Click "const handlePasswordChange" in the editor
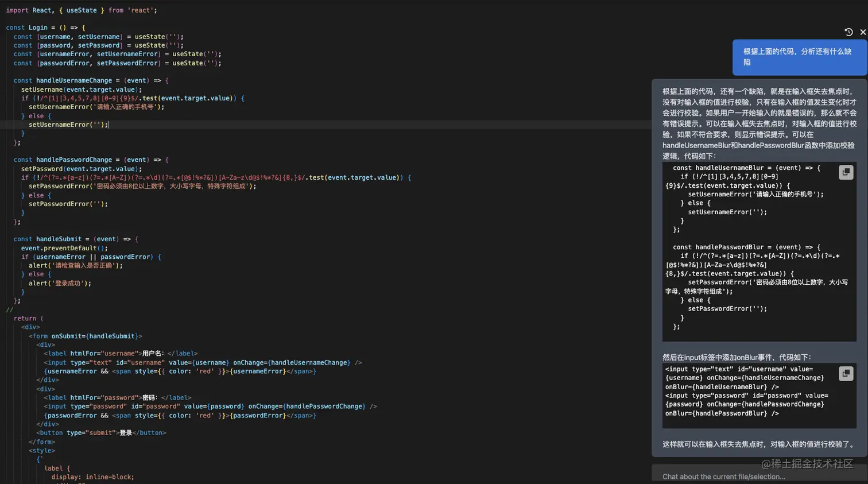This screenshot has height=484, width=868. click(x=63, y=160)
